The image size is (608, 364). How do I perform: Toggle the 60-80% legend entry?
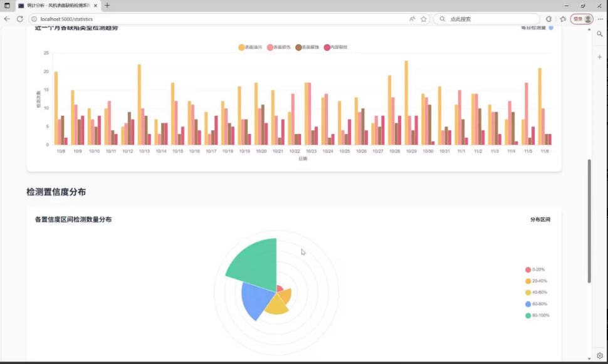point(536,304)
